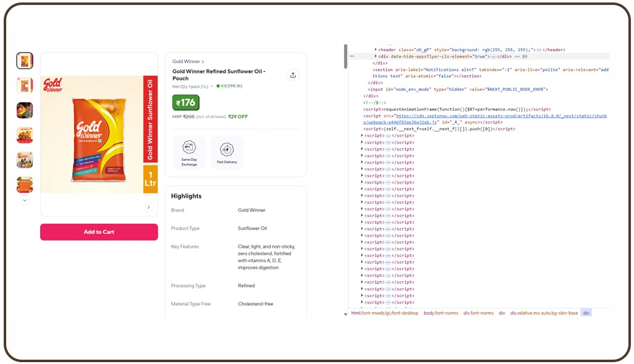Viewport: 634px width, 364px height.
Task: Open the cdn.zeptonow.com webpack script link
Action: pos(485,119)
